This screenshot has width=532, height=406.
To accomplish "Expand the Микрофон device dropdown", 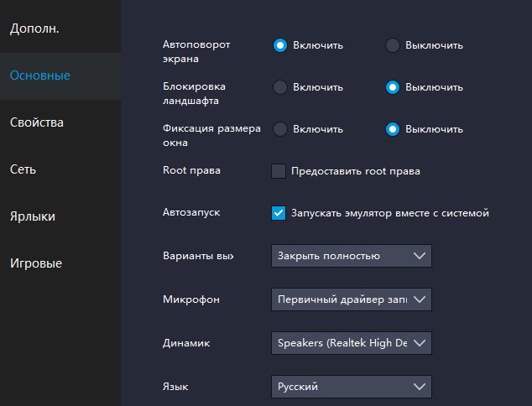I will (x=351, y=299).
